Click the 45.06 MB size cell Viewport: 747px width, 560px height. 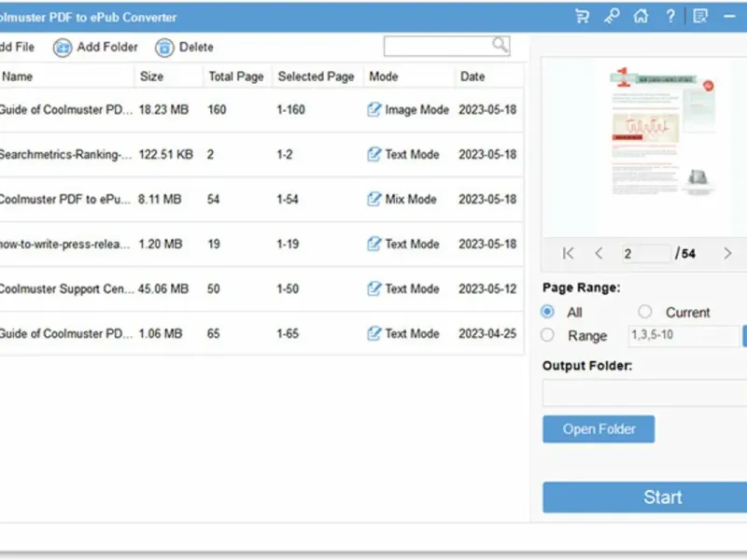163,288
